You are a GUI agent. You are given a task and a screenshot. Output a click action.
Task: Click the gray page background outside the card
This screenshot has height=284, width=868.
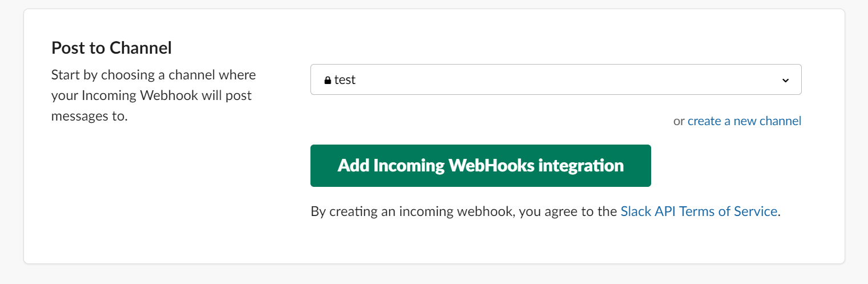(x=434, y=275)
